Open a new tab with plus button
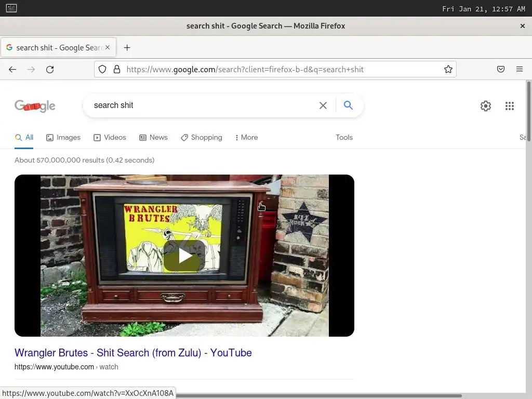 127,48
